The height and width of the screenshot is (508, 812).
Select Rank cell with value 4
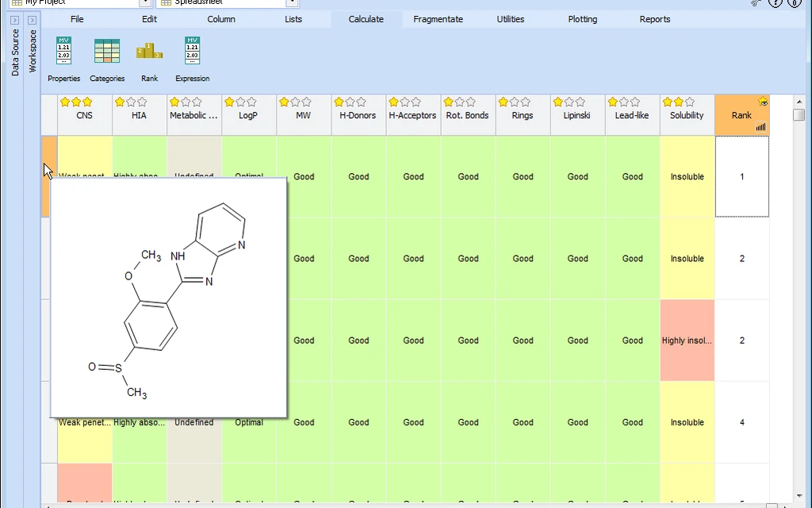click(742, 422)
